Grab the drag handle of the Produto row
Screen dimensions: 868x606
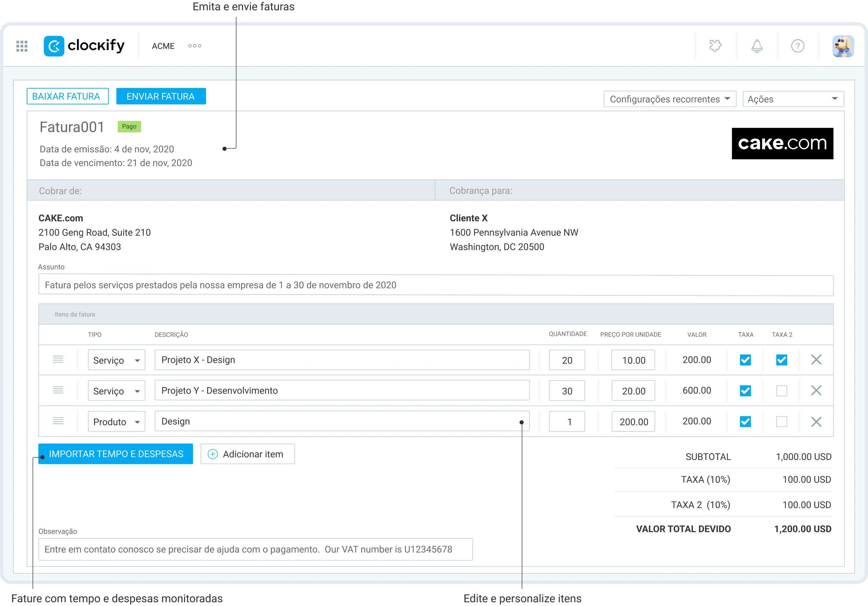coord(58,421)
